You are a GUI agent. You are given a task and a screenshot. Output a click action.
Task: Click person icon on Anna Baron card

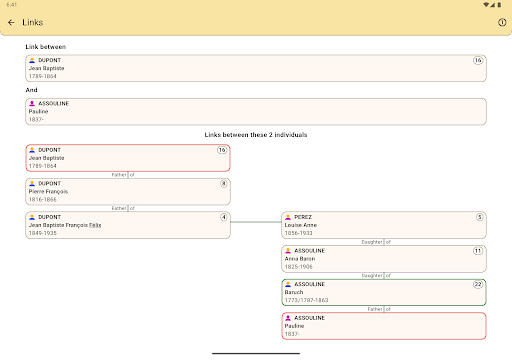288,251
